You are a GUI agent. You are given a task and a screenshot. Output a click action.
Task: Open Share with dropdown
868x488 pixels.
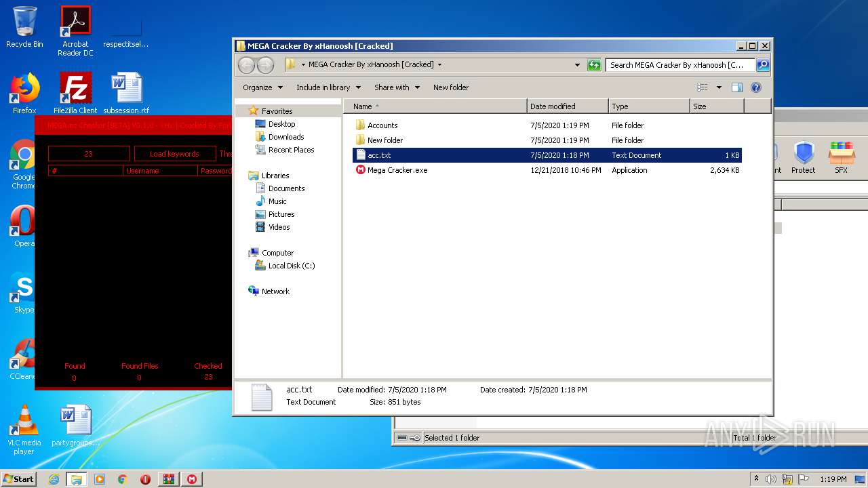pyautogui.click(x=397, y=87)
